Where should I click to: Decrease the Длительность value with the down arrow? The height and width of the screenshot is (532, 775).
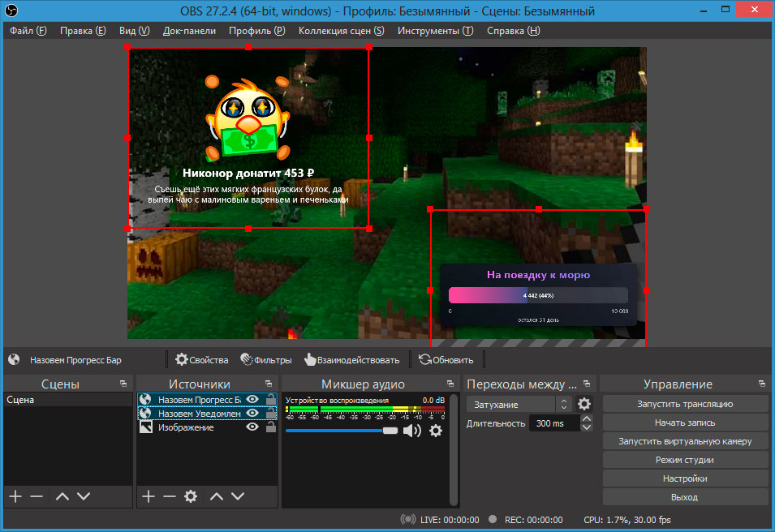point(586,427)
